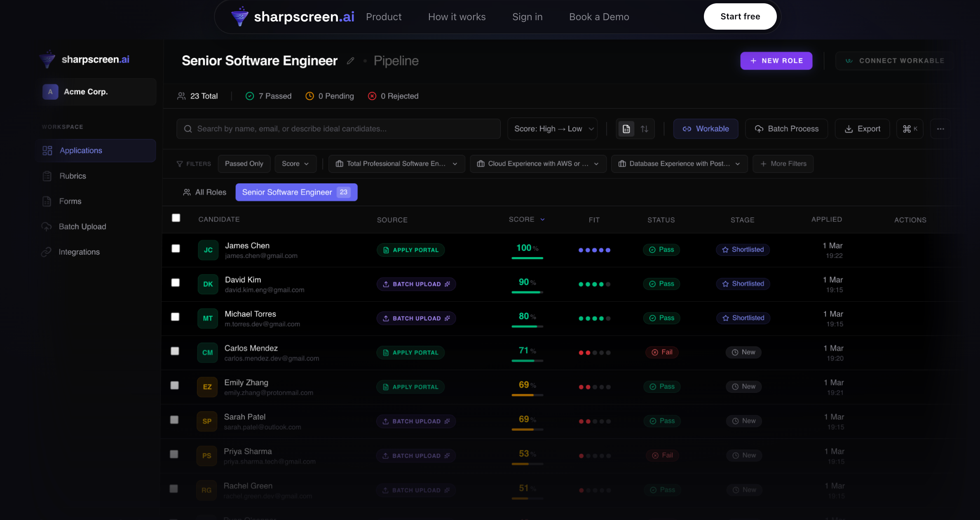Open the Score: High → Low sort dropdown
The image size is (980, 520).
pos(552,129)
